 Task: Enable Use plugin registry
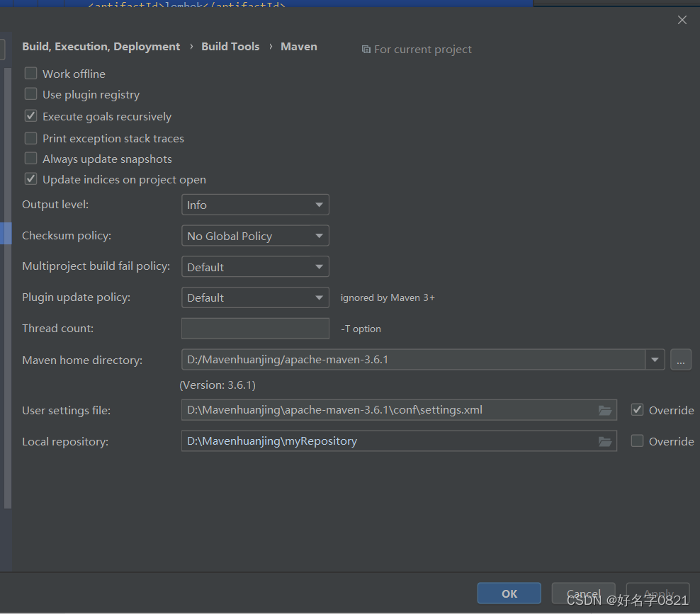coord(30,94)
